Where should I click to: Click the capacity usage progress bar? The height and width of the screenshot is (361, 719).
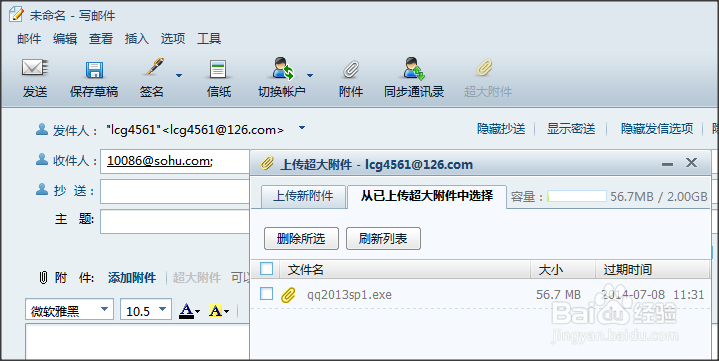(577, 196)
